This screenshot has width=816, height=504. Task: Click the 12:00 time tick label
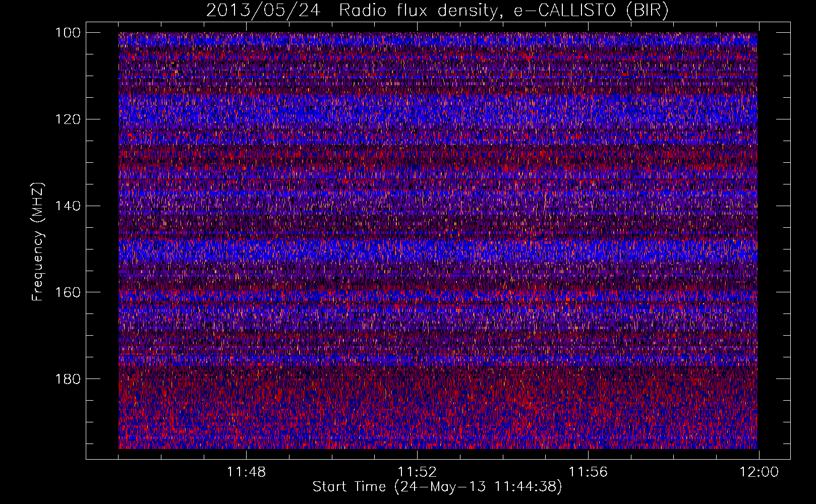[x=759, y=472]
